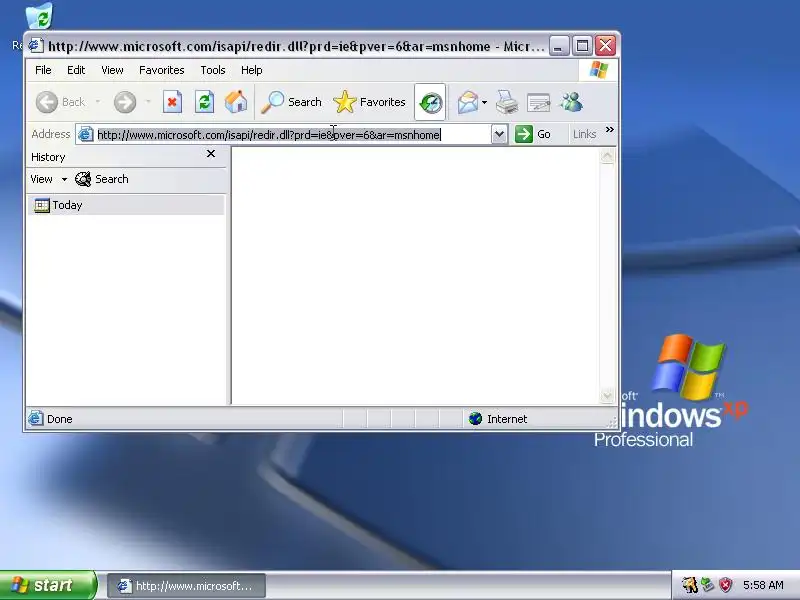This screenshot has width=800, height=600.
Task: Toggle the History toolbar button
Action: (430, 103)
